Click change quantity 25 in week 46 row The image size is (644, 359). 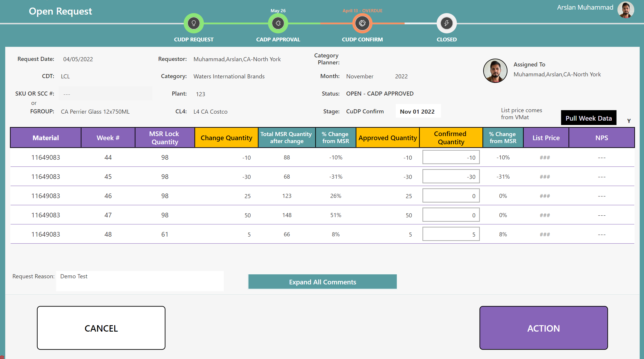(247, 196)
